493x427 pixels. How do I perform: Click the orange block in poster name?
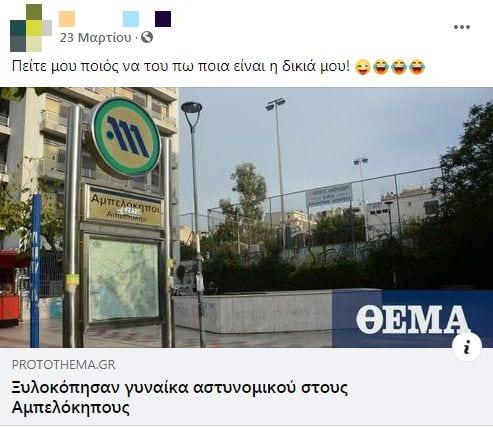pos(67,19)
